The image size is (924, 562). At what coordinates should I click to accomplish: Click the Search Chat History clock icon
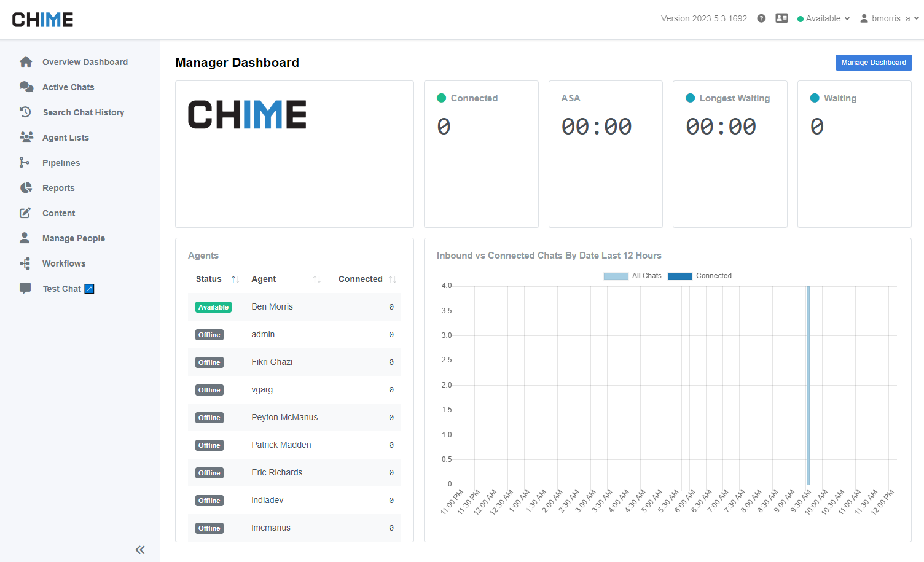tap(26, 112)
